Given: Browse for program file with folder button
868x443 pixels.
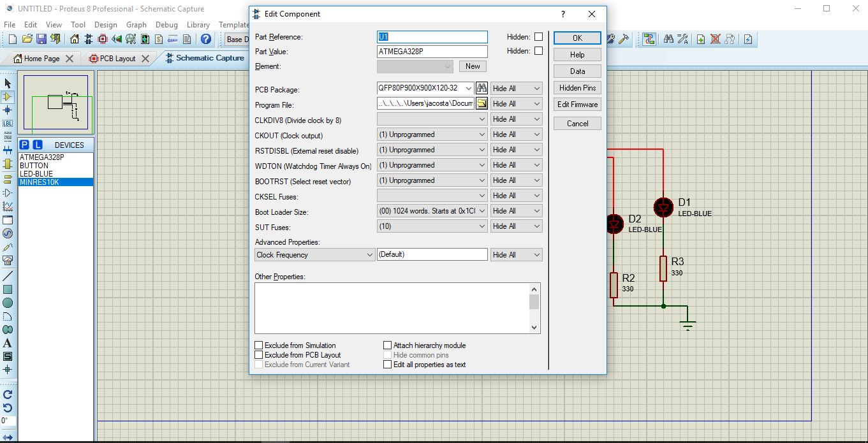Looking at the screenshot, I should [482, 103].
